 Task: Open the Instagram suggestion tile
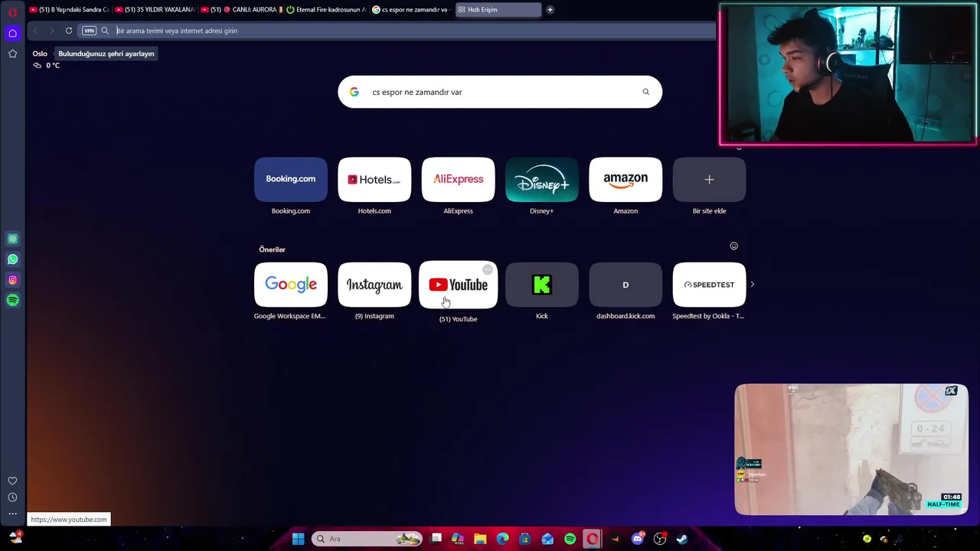[x=374, y=285]
